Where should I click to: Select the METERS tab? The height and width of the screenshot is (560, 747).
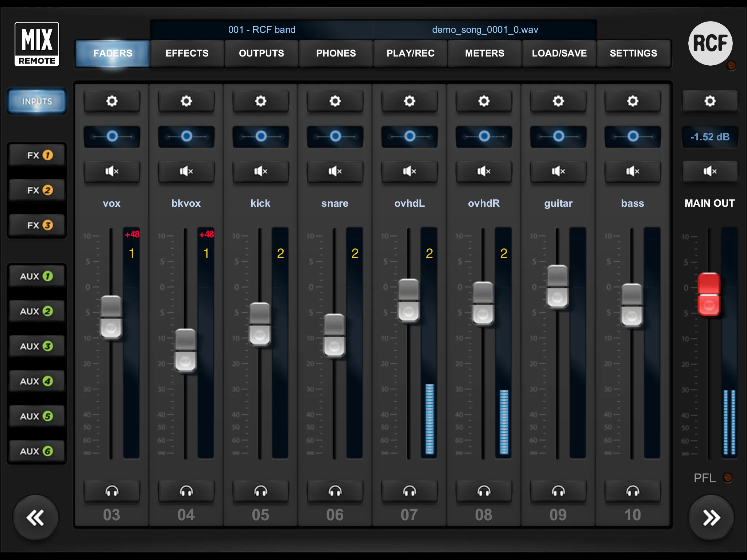pyautogui.click(x=484, y=54)
